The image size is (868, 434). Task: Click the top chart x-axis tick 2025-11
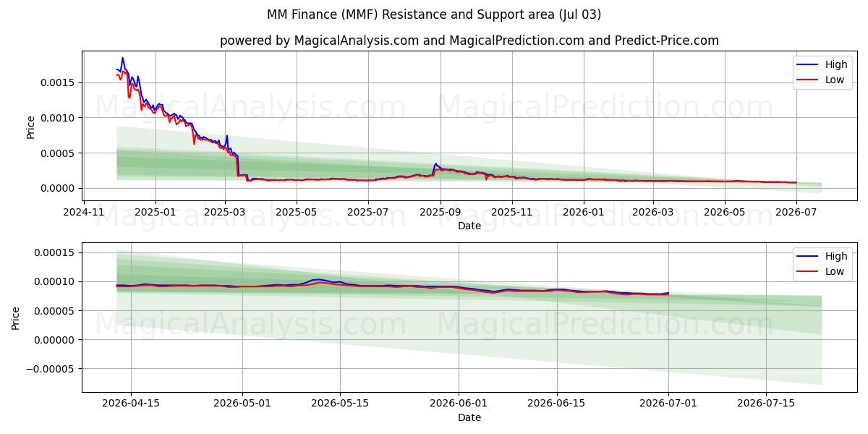pyautogui.click(x=511, y=213)
